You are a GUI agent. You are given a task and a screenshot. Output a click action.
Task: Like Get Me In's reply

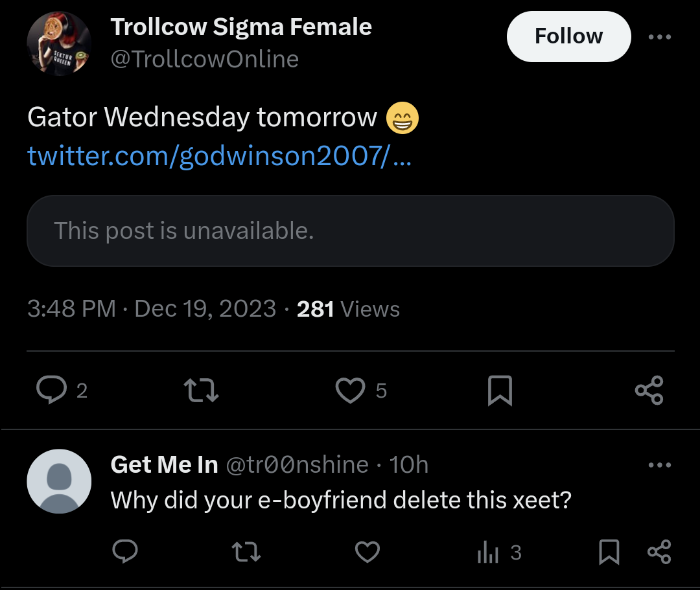pos(367,552)
